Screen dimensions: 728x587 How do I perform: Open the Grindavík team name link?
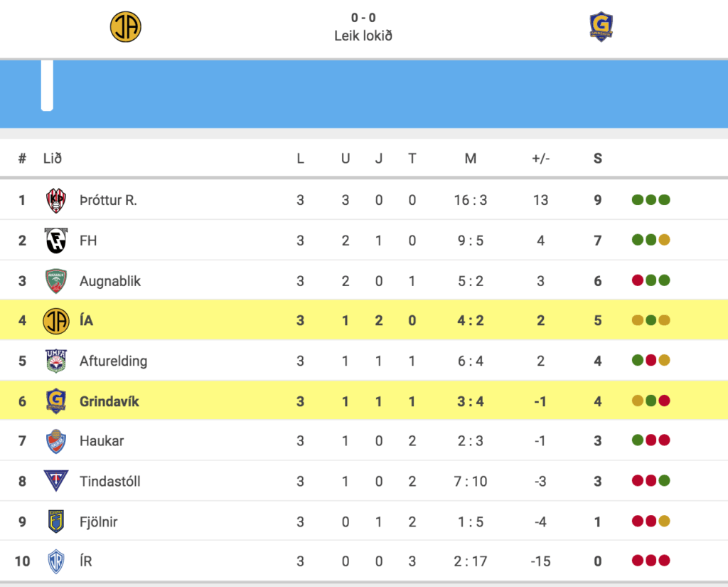[x=109, y=401]
